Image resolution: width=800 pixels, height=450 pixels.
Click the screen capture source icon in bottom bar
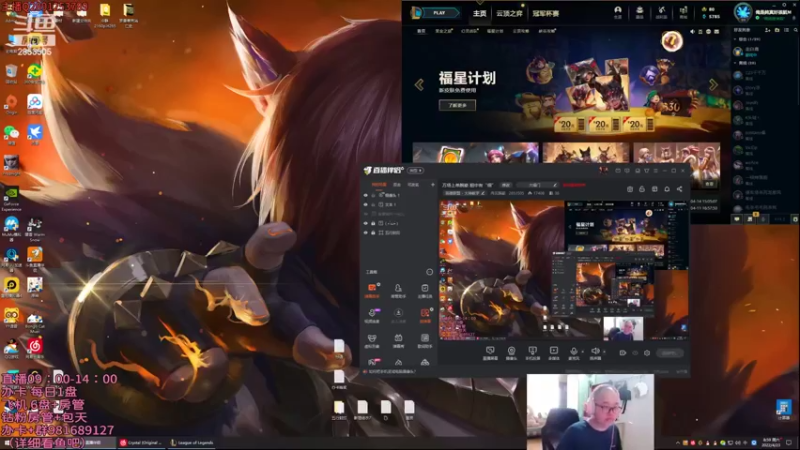(x=490, y=353)
